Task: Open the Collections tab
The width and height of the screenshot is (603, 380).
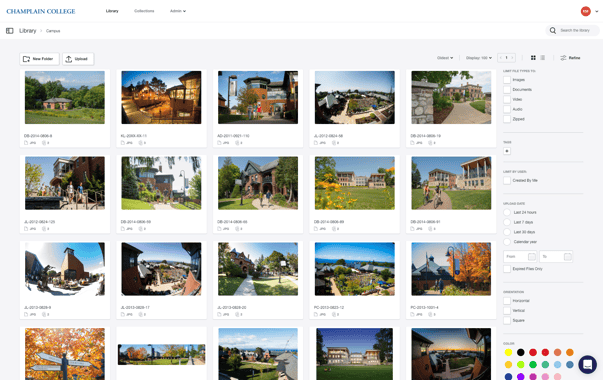Action: (144, 11)
